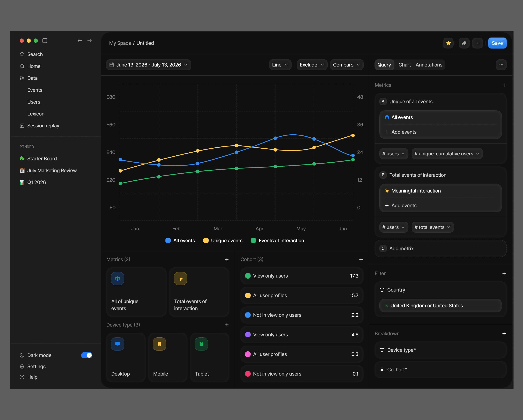Open the # total events dropdown
The width and height of the screenshot is (523, 420).
(432, 227)
